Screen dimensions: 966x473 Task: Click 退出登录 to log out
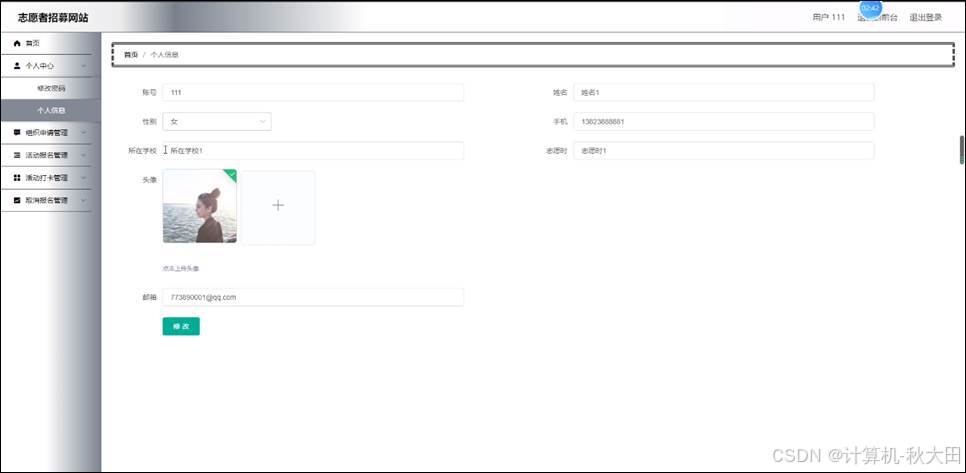tap(925, 17)
